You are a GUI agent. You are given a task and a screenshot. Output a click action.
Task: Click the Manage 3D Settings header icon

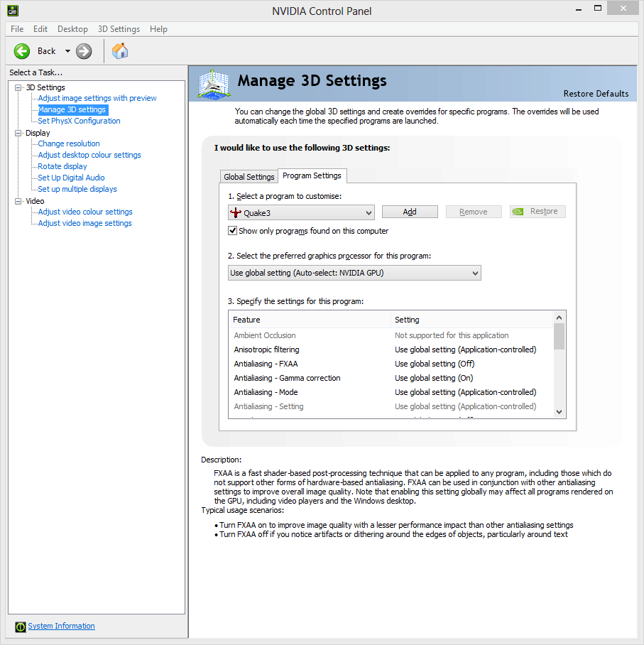pyautogui.click(x=214, y=85)
